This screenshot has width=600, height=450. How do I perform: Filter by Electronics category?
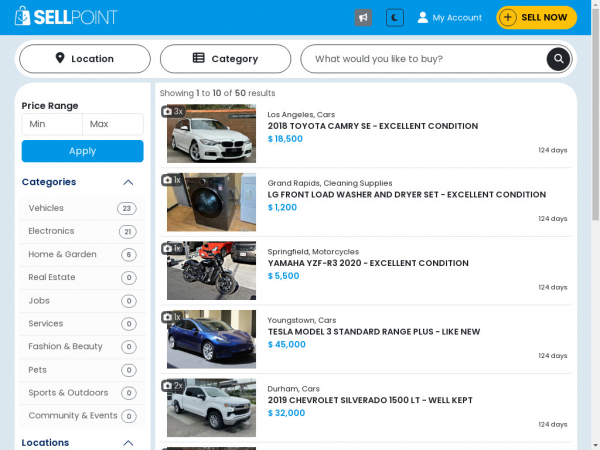pos(83,231)
